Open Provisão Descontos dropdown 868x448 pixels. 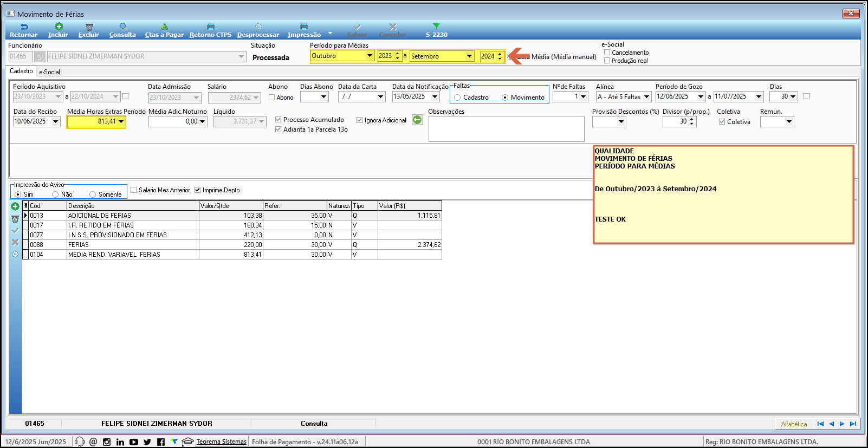point(621,122)
